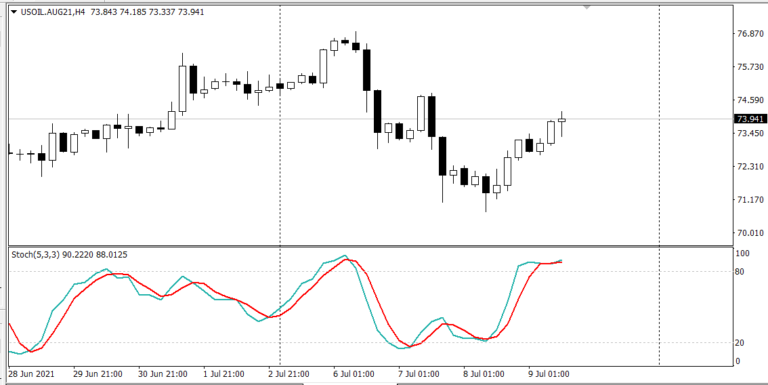Viewport: 768px width, 385px height.
Task: Click the 8 Jul 01:00 time label
Action: point(483,374)
